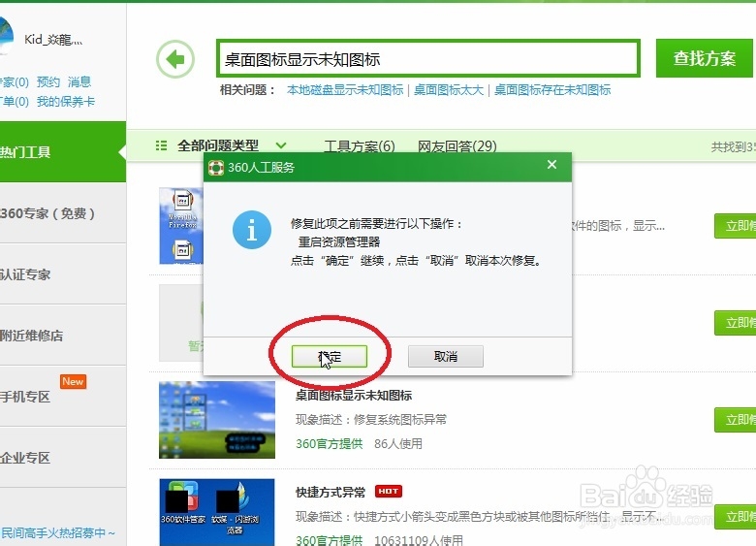Click the green back arrow button
This screenshot has height=546, width=756.
point(175,59)
